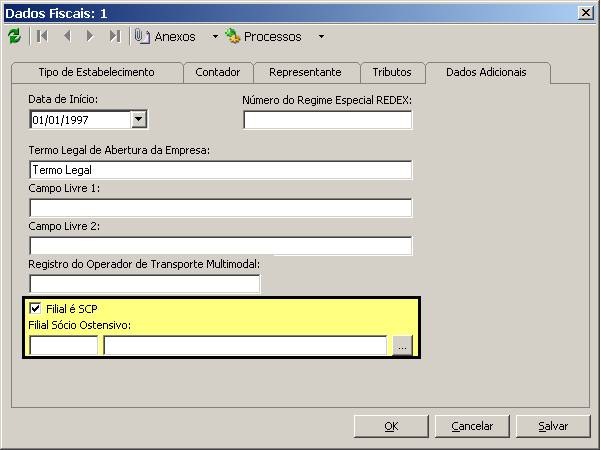Click the Campo Livre 2 field
This screenshot has width=601, height=450.
pos(220,246)
